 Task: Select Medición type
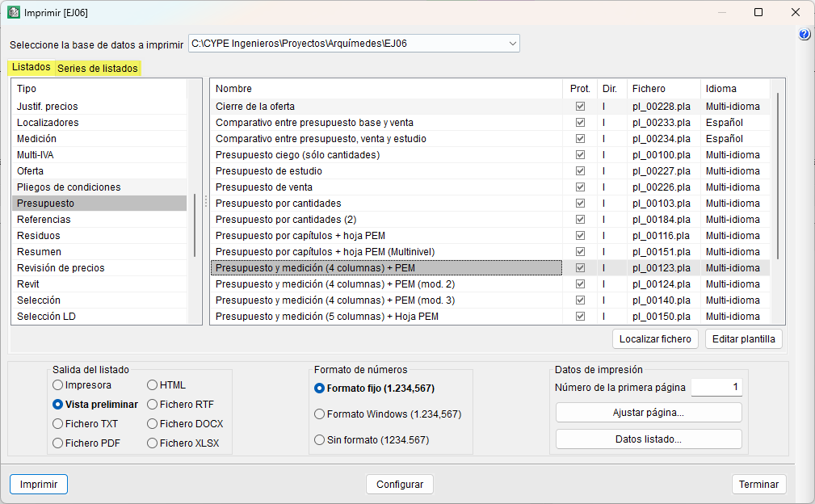[x=99, y=139]
